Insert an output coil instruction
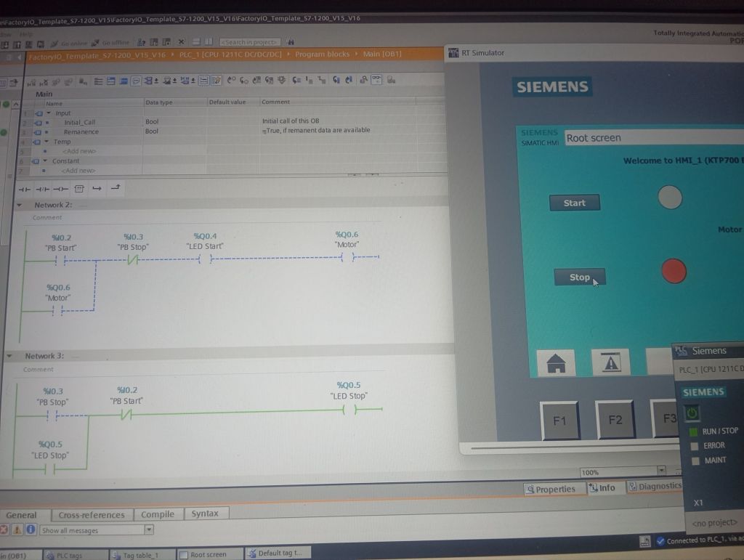 (61, 189)
